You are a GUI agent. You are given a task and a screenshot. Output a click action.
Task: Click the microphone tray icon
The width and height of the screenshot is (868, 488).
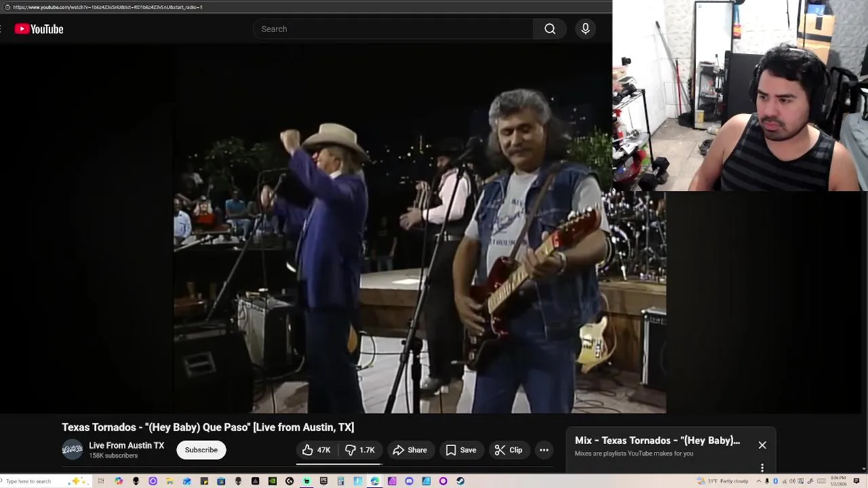(767, 481)
